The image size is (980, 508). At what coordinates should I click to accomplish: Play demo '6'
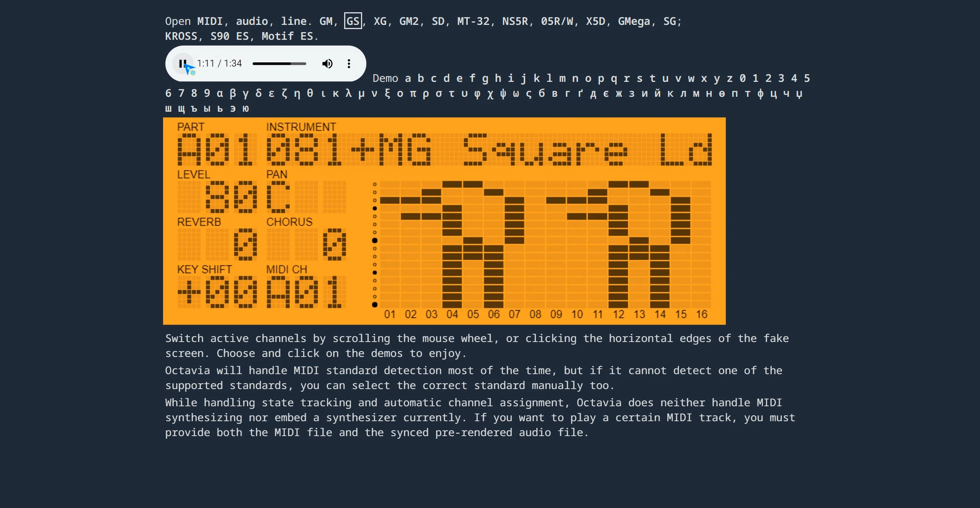168,93
